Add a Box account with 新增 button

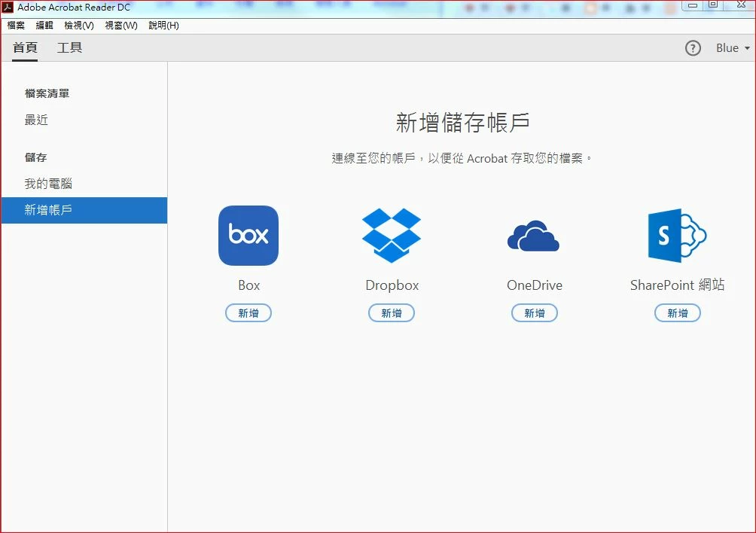pyautogui.click(x=248, y=313)
